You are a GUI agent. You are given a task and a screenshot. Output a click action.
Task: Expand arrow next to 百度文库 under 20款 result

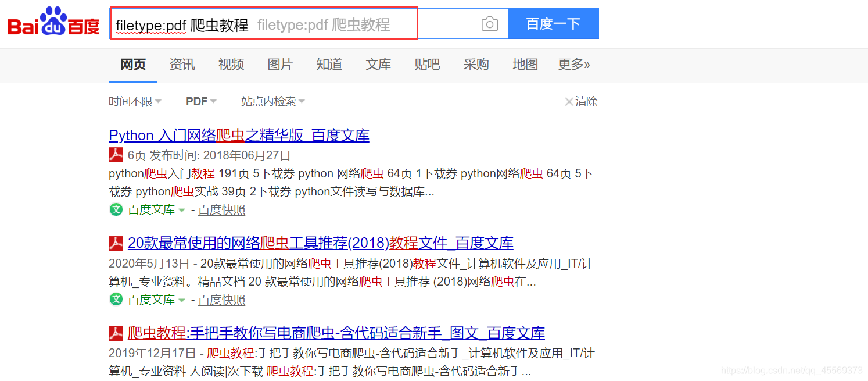pyautogui.click(x=182, y=300)
